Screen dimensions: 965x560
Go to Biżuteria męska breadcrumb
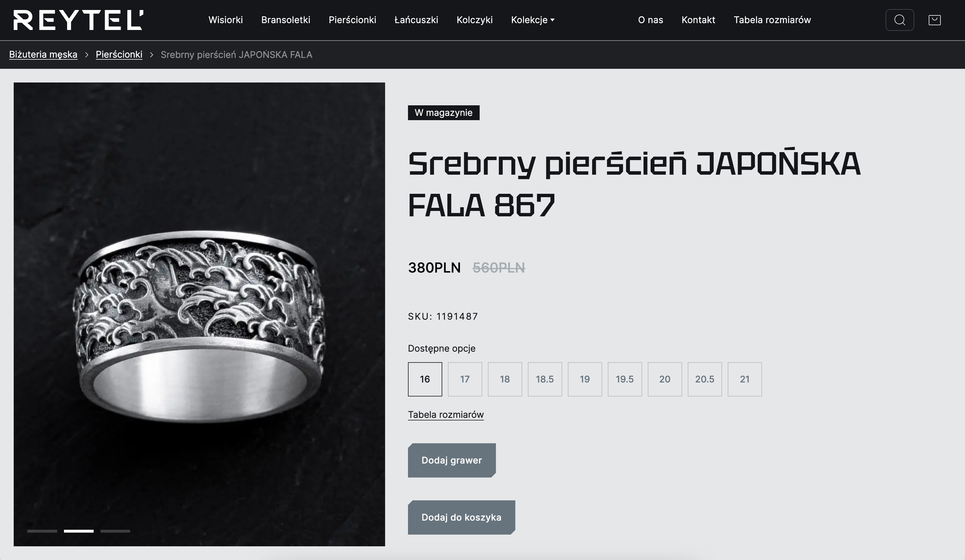(x=43, y=54)
